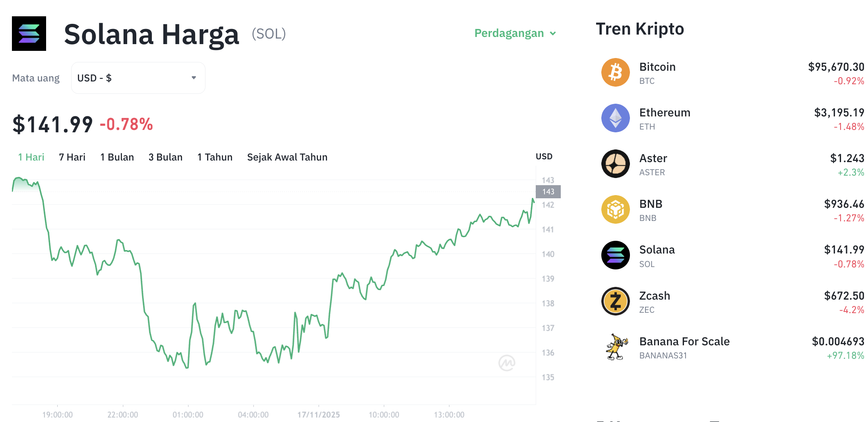Click the BNB coin icon

[x=615, y=209]
